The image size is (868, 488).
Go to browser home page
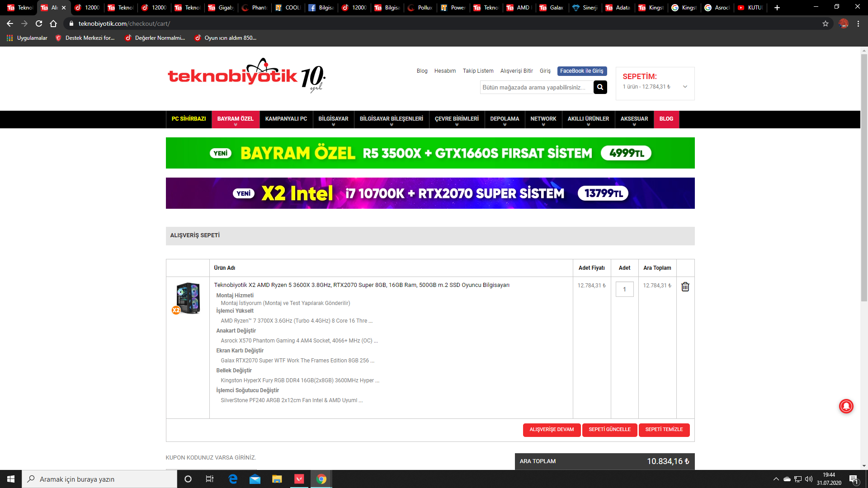tap(53, 23)
